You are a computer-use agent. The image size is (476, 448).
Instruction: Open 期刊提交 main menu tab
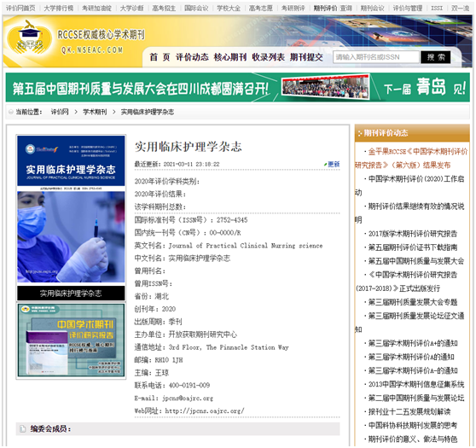click(306, 57)
